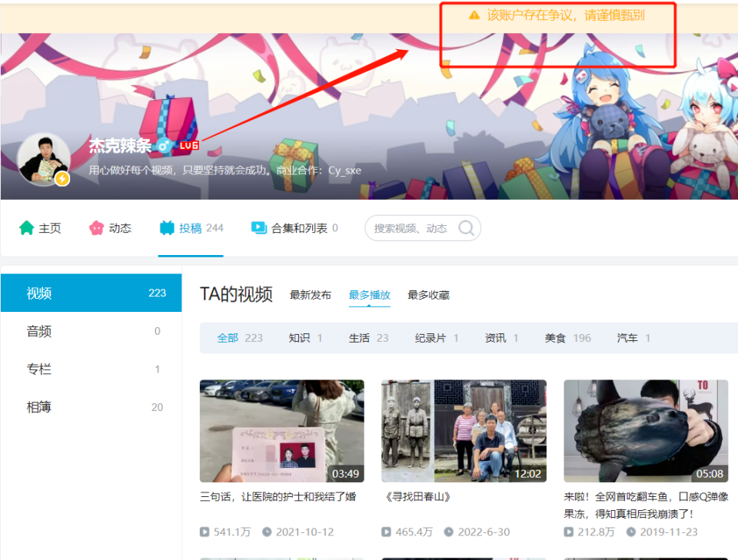The width and height of the screenshot is (738, 560).
Task: Click the lightning badge on the avatar
Action: point(62,179)
